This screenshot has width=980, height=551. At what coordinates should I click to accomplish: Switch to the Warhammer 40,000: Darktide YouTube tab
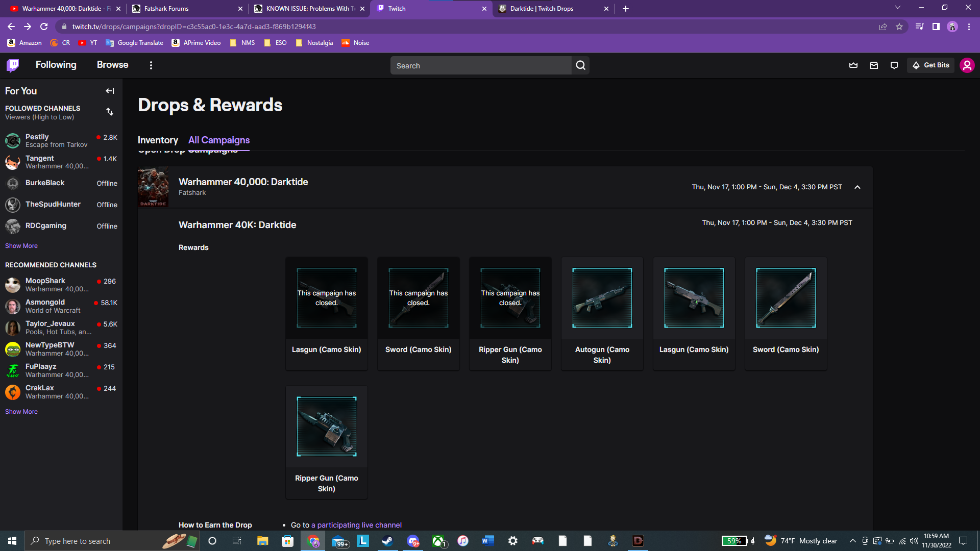[x=64, y=9]
